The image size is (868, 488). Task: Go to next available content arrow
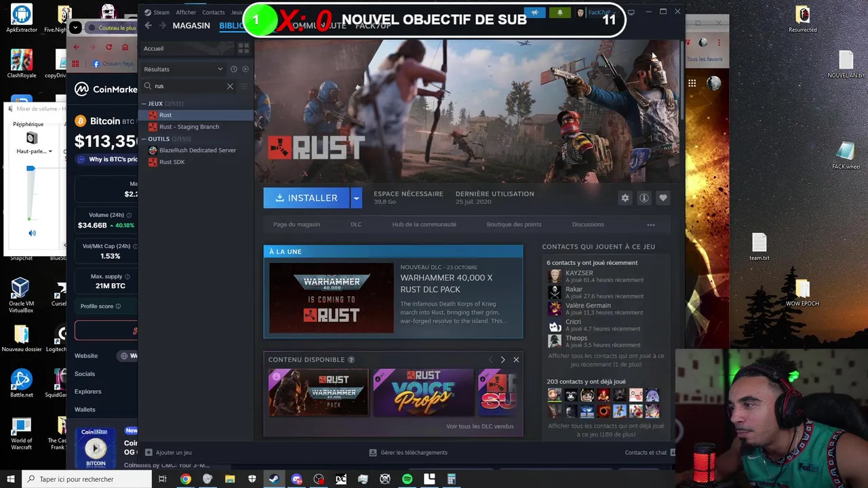(x=502, y=360)
